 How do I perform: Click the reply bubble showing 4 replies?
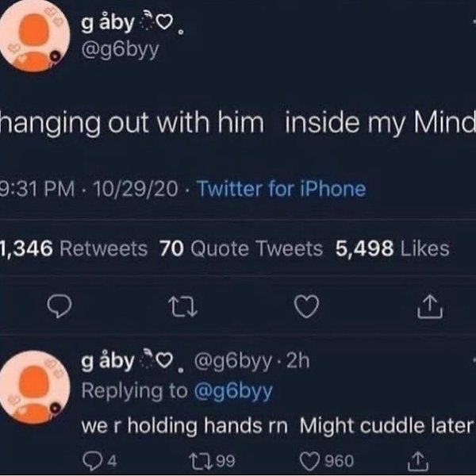point(100,460)
